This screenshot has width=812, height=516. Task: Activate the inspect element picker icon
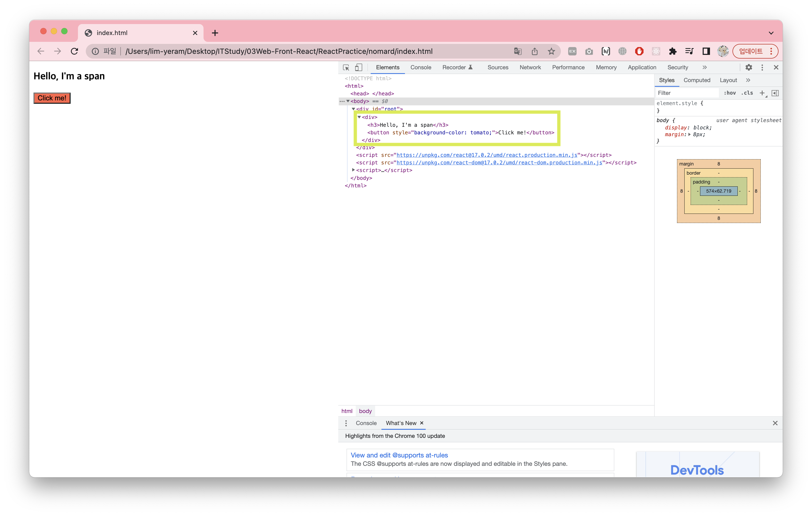pos(346,67)
